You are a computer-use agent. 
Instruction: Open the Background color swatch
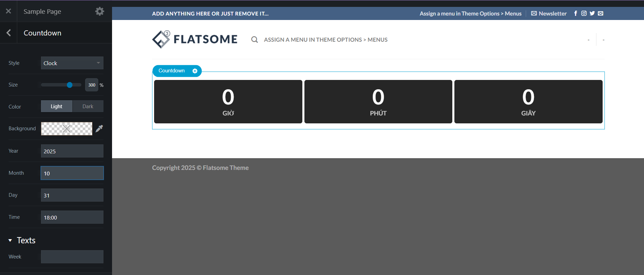[67, 129]
